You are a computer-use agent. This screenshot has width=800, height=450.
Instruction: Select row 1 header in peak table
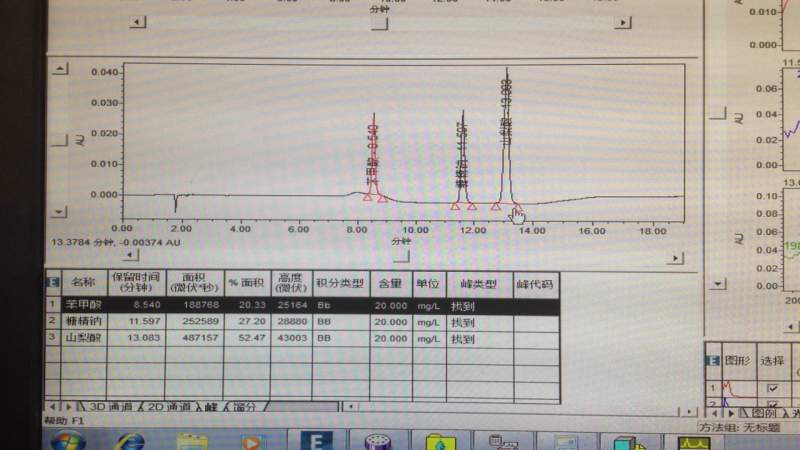click(53, 305)
